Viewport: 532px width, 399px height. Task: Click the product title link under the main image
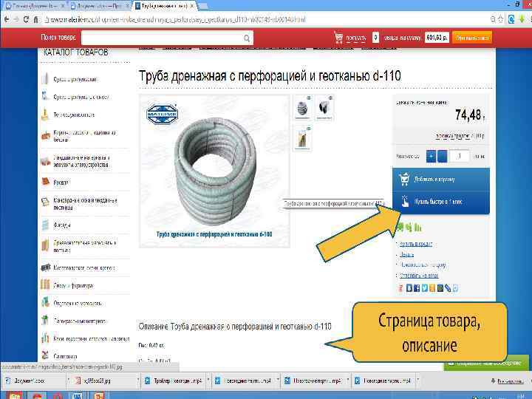pos(214,234)
